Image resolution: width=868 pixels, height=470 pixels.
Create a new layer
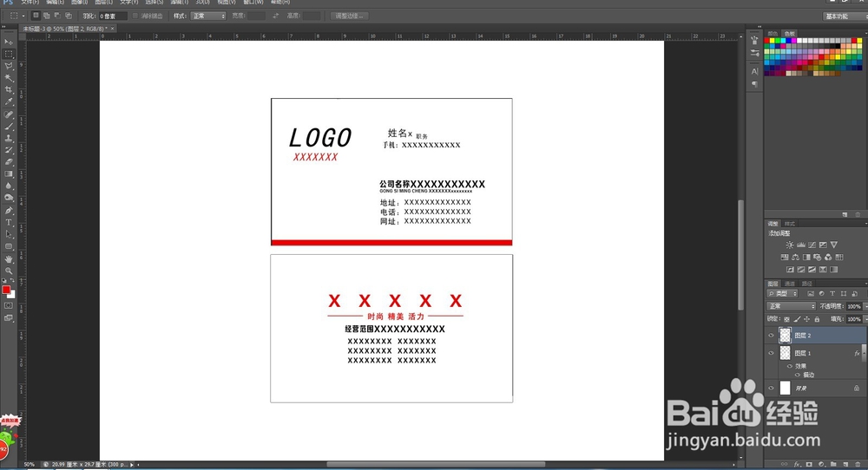pos(845,465)
